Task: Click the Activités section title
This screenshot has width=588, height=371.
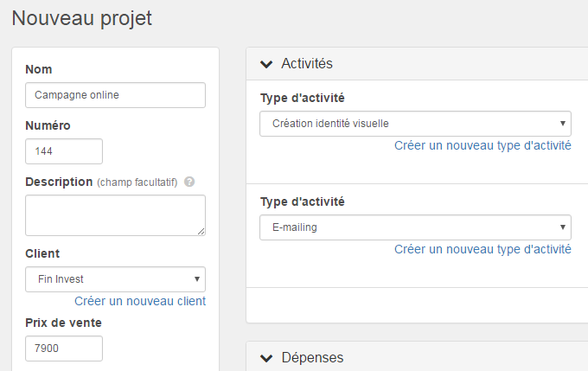Action: coord(307,63)
